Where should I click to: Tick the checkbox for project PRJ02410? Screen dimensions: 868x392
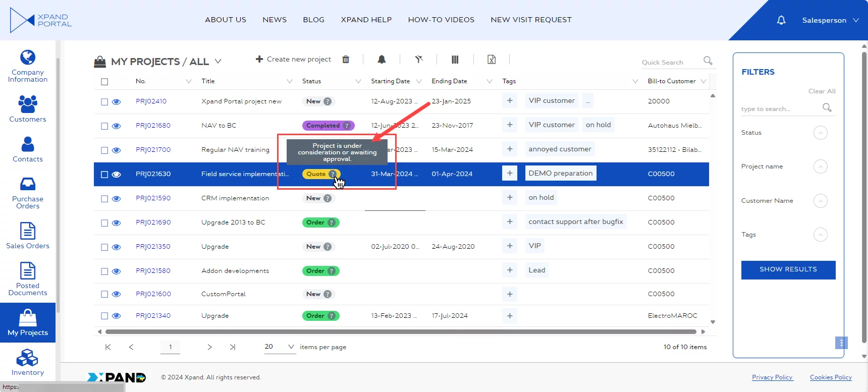pyautogui.click(x=104, y=102)
